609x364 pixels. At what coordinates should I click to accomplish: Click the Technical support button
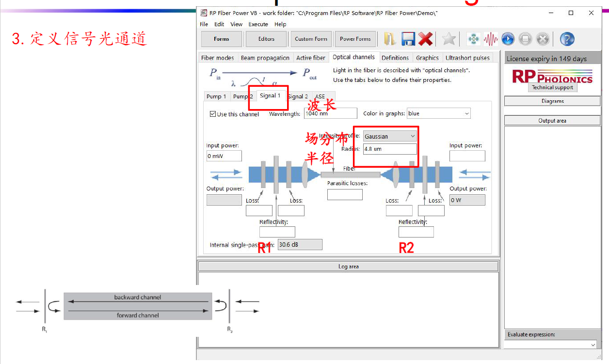(x=552, y=88)
